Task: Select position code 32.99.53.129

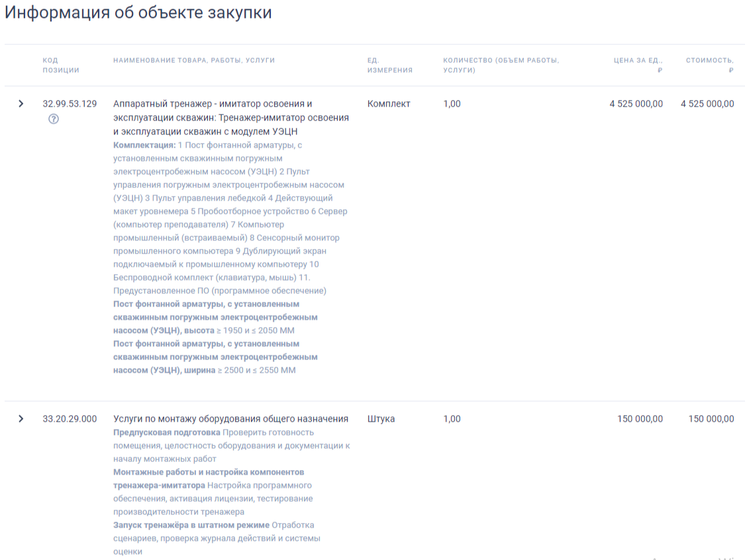Action: tap(70, 104)
